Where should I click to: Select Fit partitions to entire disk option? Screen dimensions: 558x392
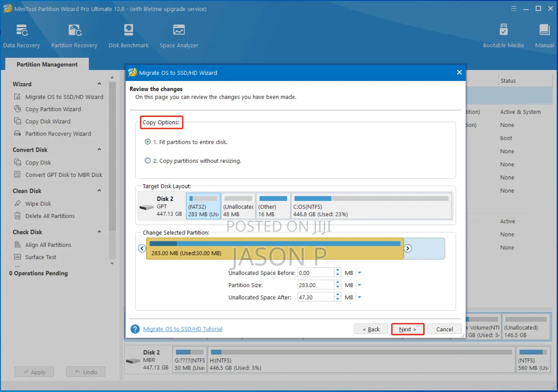186,142
